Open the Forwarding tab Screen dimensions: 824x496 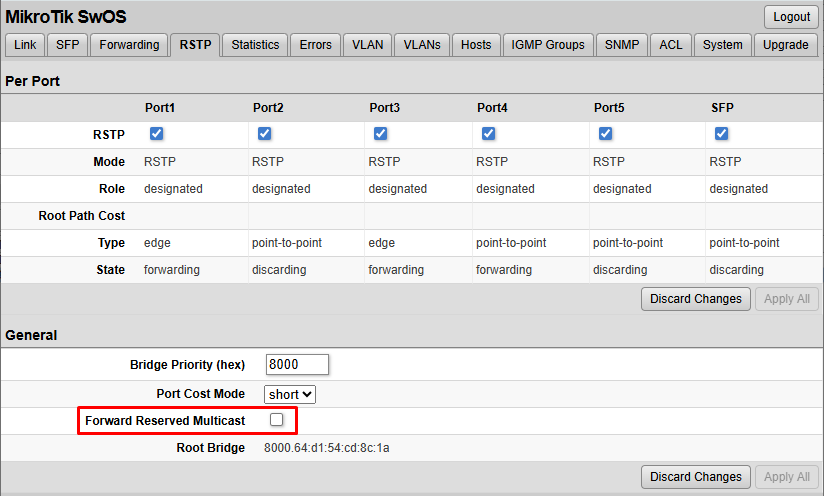coord(129,45)
